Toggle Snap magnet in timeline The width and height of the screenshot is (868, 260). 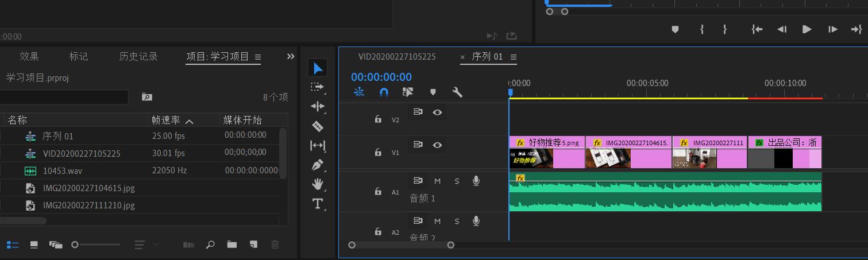click(384, 92)
